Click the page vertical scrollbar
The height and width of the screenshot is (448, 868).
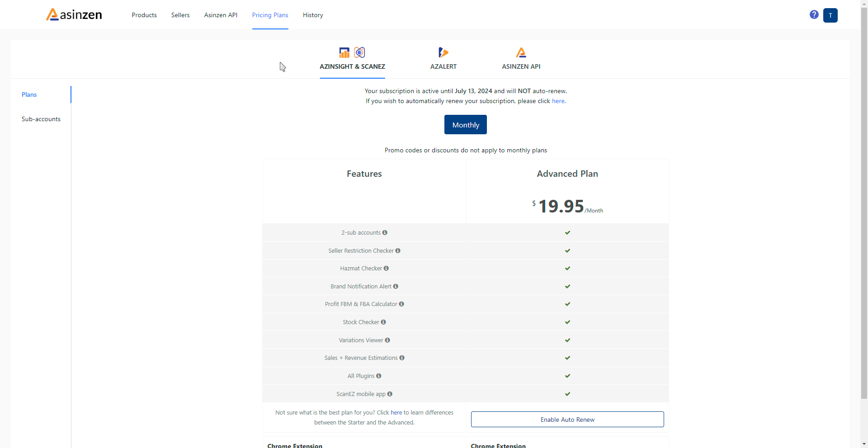point(864,203)
